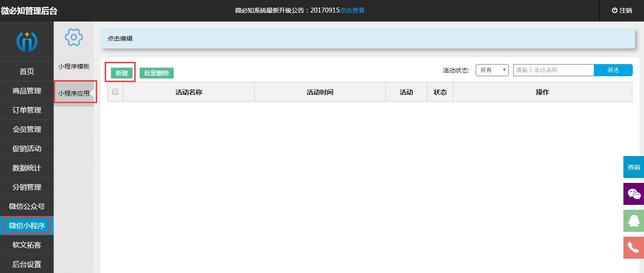Click the 注销 logout power icon

[614, 10]
